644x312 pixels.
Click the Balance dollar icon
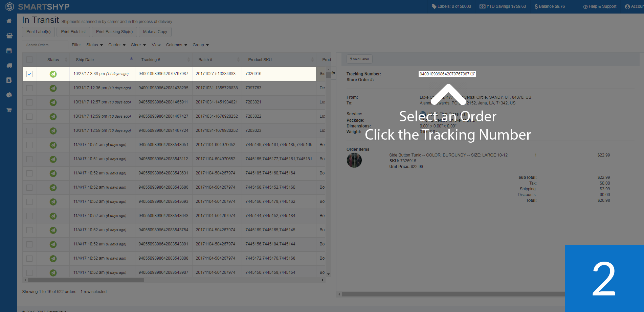click(536, 6)
